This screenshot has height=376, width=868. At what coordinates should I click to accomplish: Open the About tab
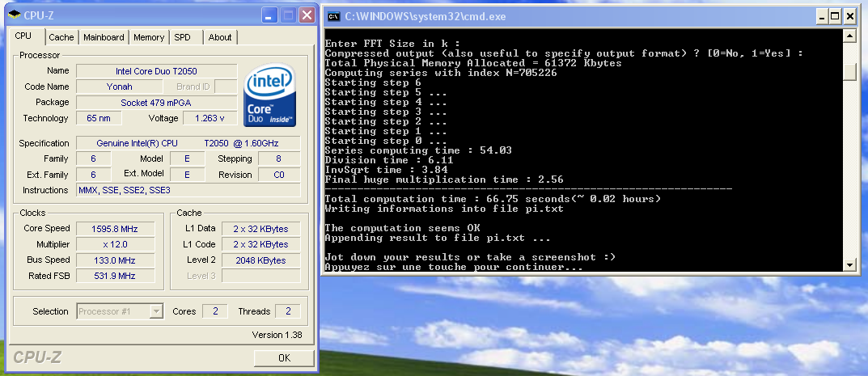(220, 37)
